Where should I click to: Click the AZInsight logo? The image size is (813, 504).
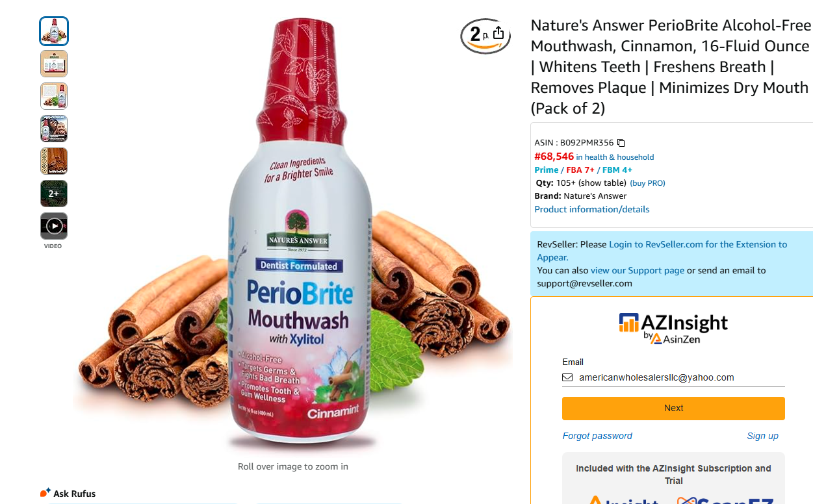(673, 328)
